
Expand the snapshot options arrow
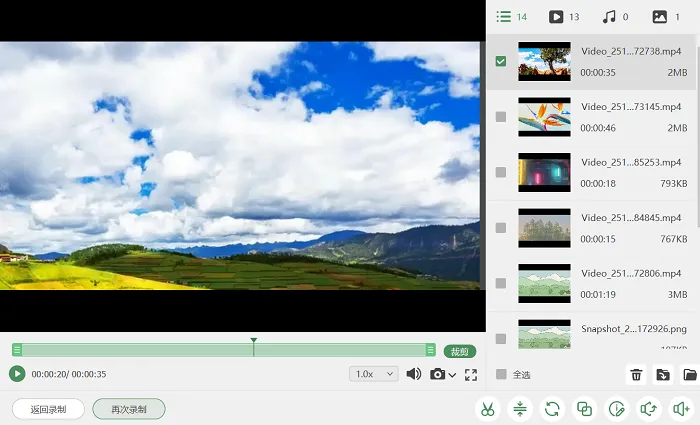(x=452, y=375)
